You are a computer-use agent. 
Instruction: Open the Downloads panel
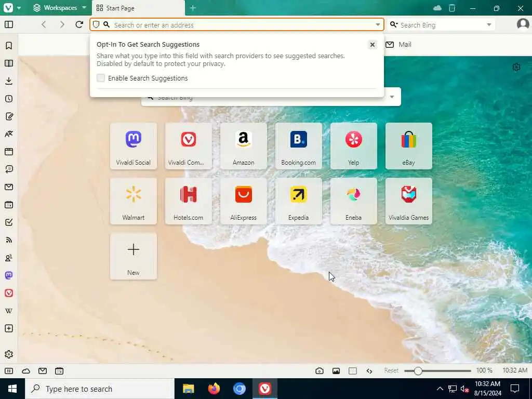click(x=9, y=81)
